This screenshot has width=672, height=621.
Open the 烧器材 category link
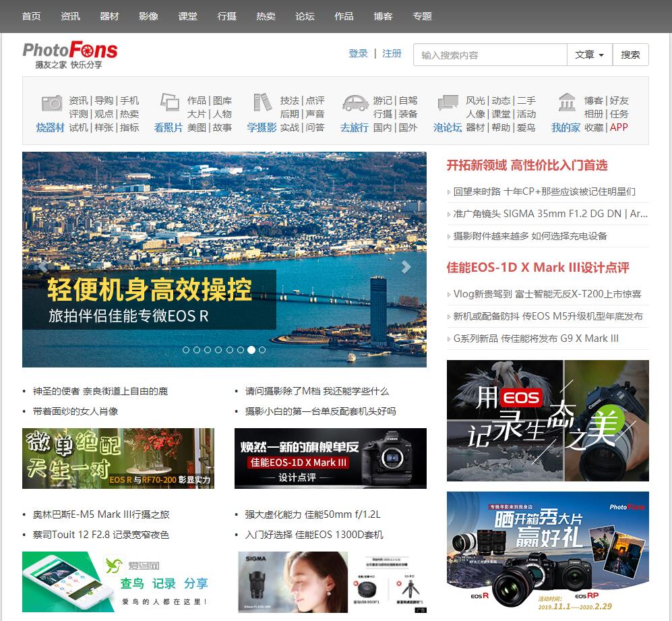[50, 127]
